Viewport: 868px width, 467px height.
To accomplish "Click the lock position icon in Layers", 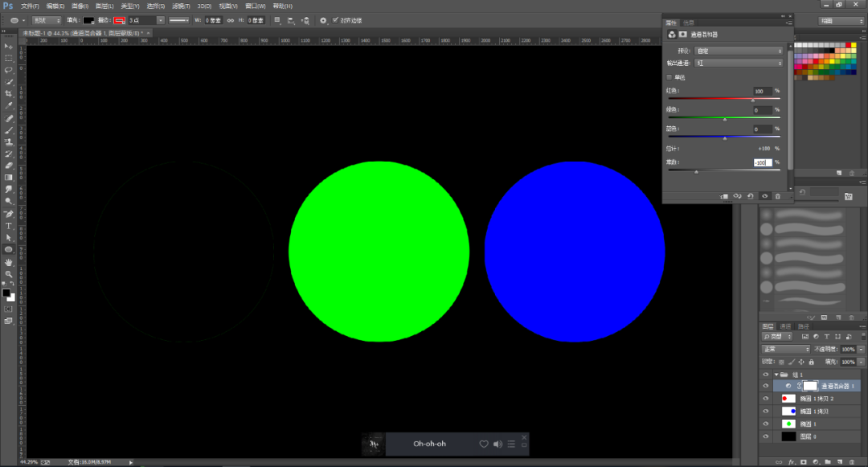I will click(x=801, y=362).
